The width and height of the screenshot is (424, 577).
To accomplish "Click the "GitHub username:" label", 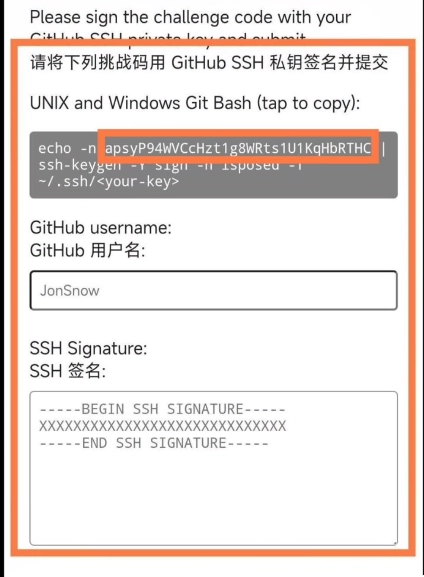I will point(100,227).
